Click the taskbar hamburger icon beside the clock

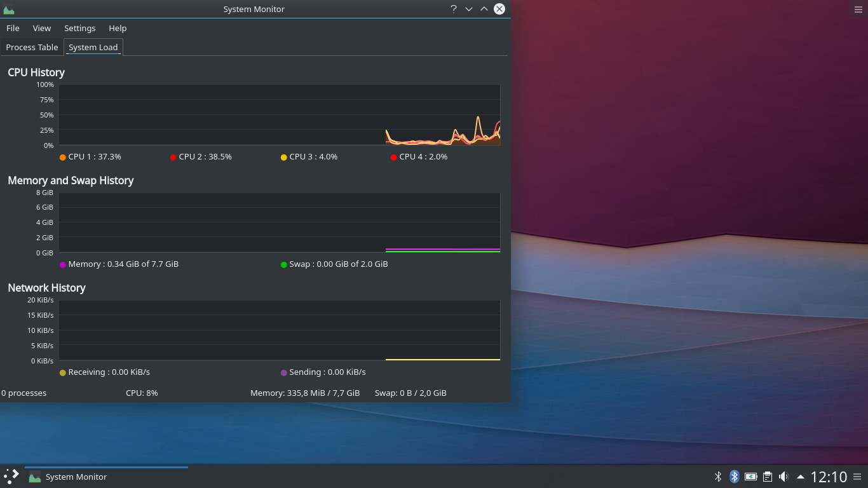(858, 477)
